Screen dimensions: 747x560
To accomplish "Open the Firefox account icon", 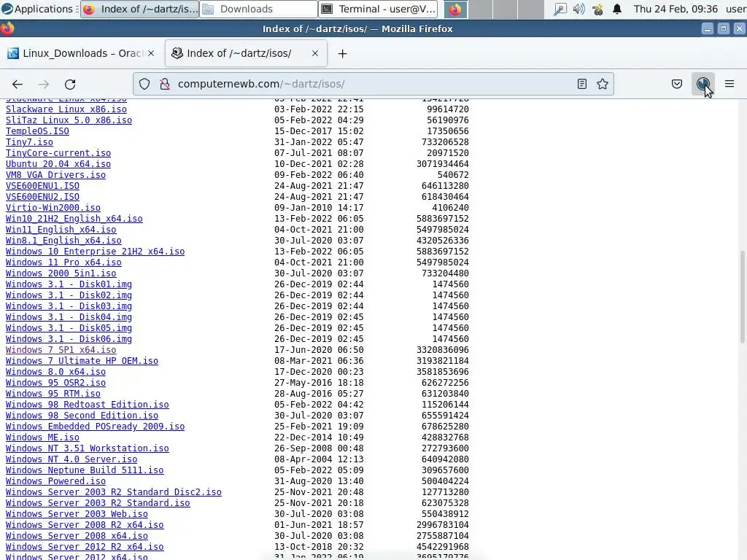I will coord(703,85).
